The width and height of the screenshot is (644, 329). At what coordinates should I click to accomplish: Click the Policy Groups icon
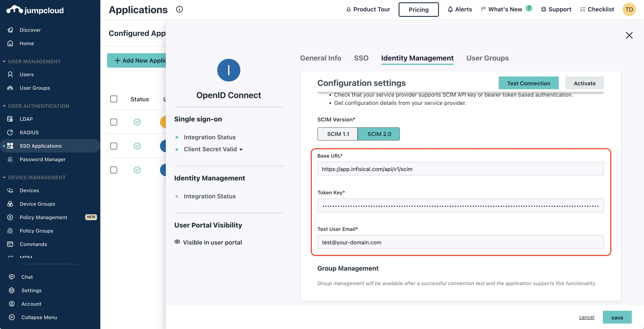pyautogui.click(x=10, y=231)
